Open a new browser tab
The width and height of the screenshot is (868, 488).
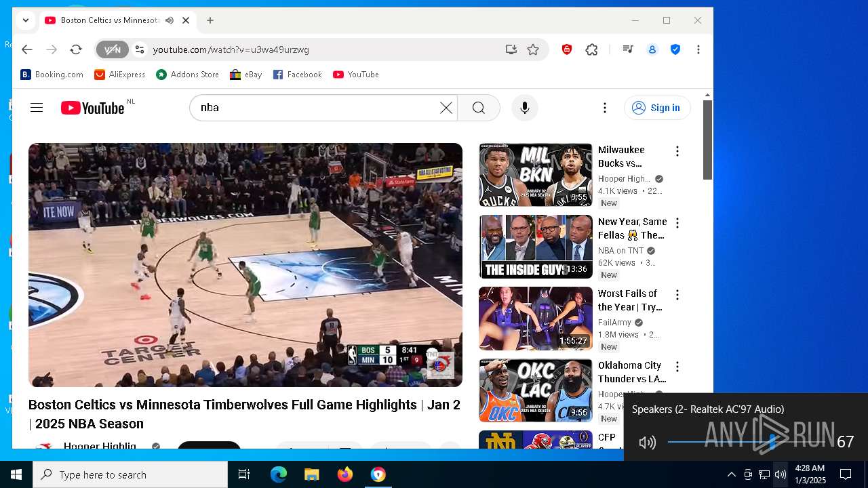point(210,20)
